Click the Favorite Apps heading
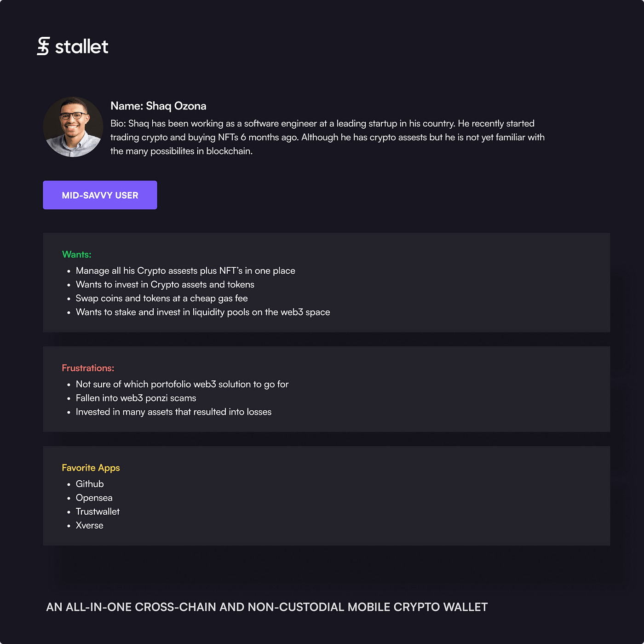The width and height of the screenshot is (644, 644). (91, 468)
